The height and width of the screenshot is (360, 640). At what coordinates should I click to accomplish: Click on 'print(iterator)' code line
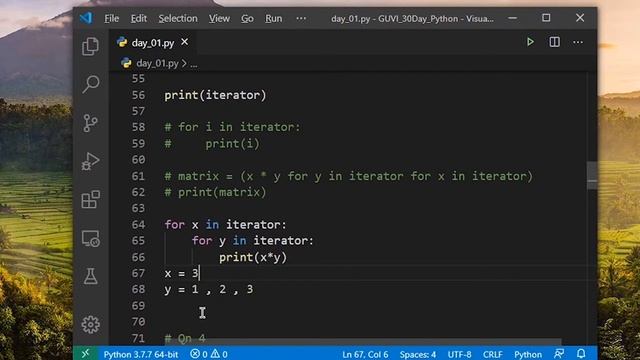coord(215,95)
